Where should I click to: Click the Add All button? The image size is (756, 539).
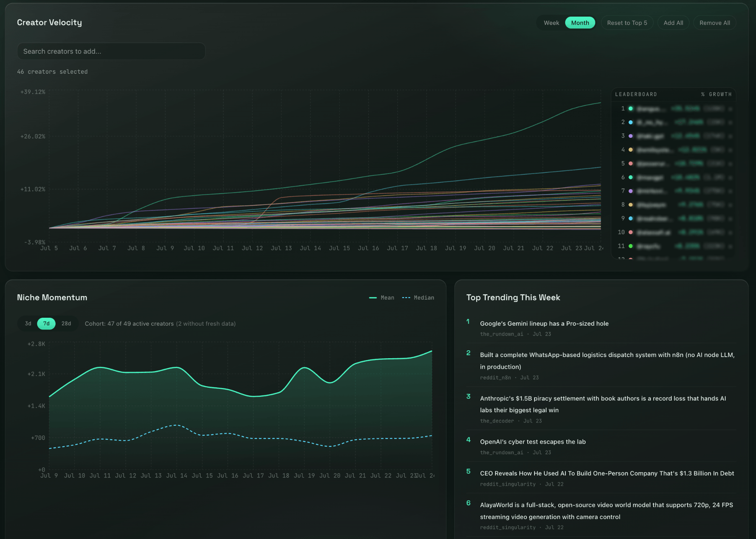673,23
